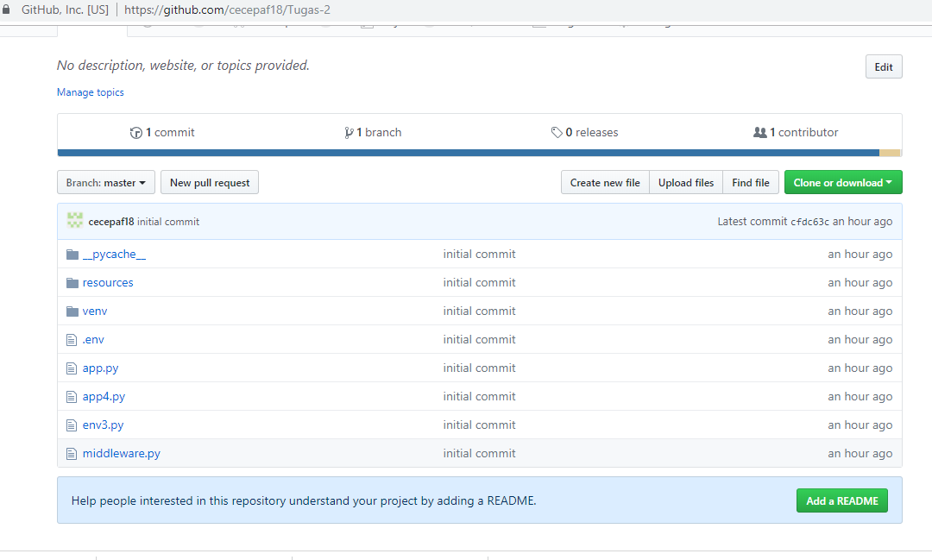Open the Branch: master dropdown
932x560 pixels.
106,183
